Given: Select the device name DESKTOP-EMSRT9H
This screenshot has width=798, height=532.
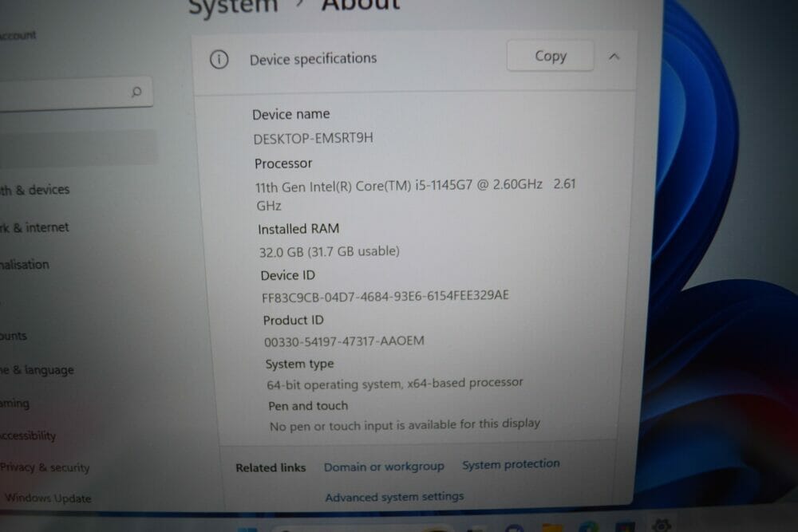Looking at the screenshot, I should tap(313, 138).
